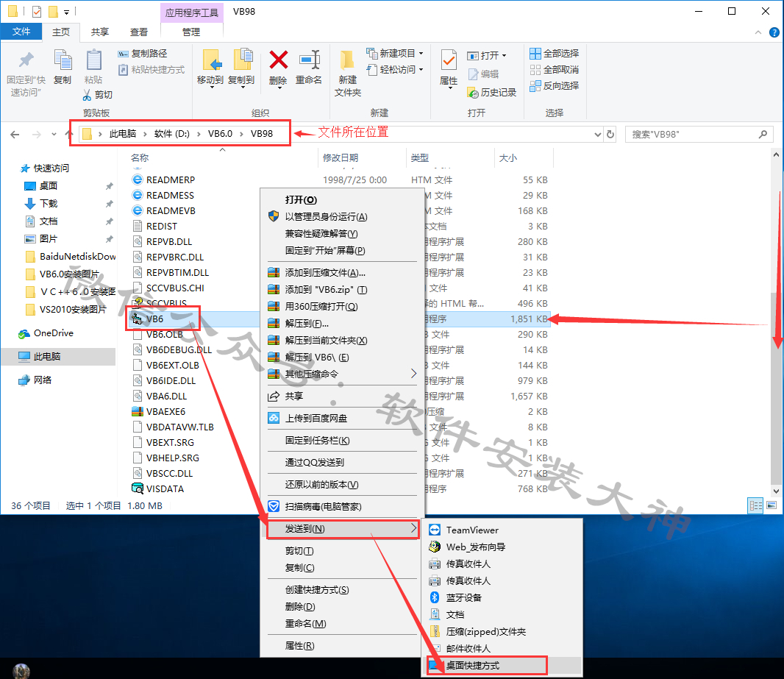The height and width of the screenshot is (679, 784).
Task: Click Properties (属性) in the context menu
Action: click(342, 646)
